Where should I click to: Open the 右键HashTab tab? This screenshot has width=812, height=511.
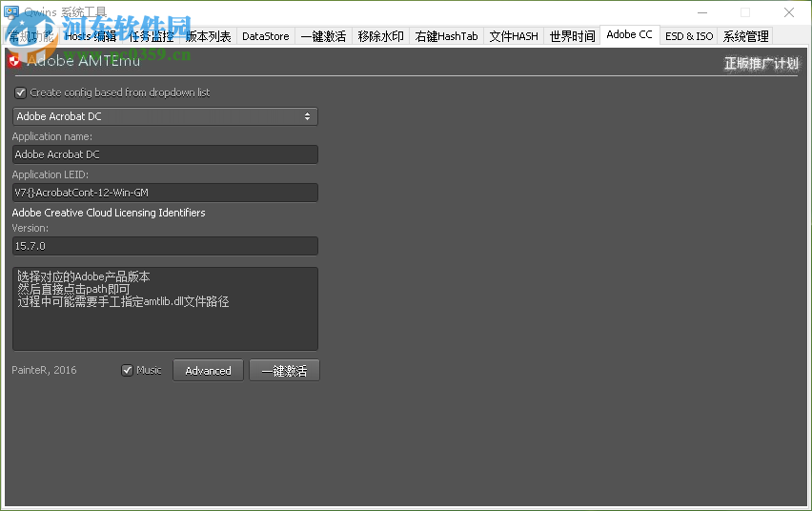pos(446,36)
